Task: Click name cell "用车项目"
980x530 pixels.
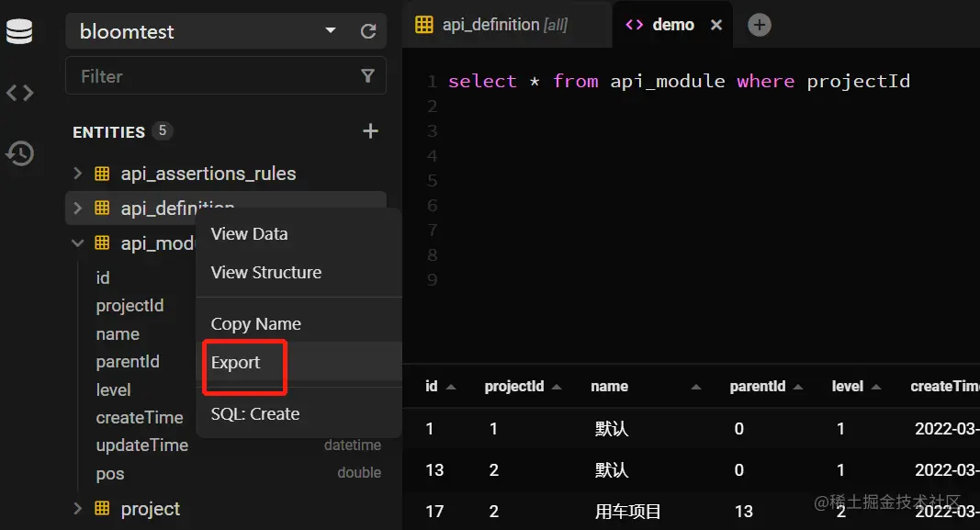Action: point(627,512)
